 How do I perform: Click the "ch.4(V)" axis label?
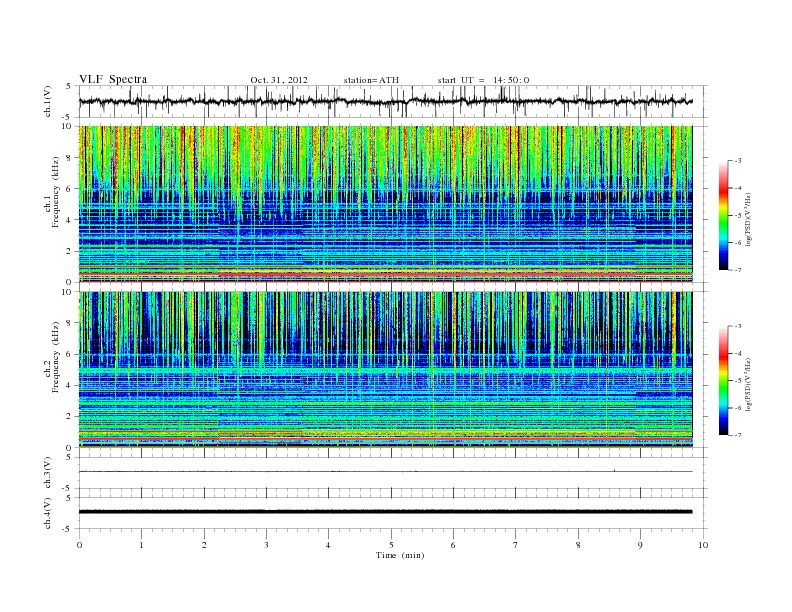pyautogui.click(x=48, y=513)
